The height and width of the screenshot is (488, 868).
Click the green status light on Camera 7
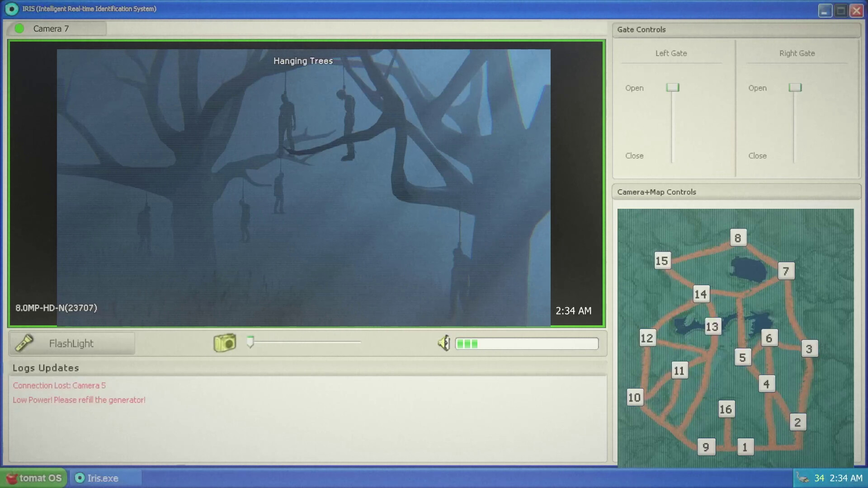(19, 28)
